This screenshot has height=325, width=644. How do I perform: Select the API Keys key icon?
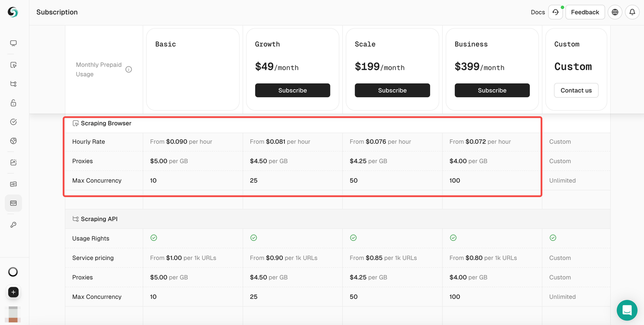point(13,224)
